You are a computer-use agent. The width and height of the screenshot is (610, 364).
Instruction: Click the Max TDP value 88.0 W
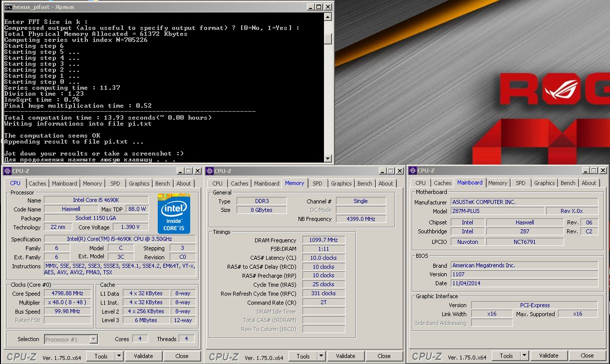[x=137, y=209]
